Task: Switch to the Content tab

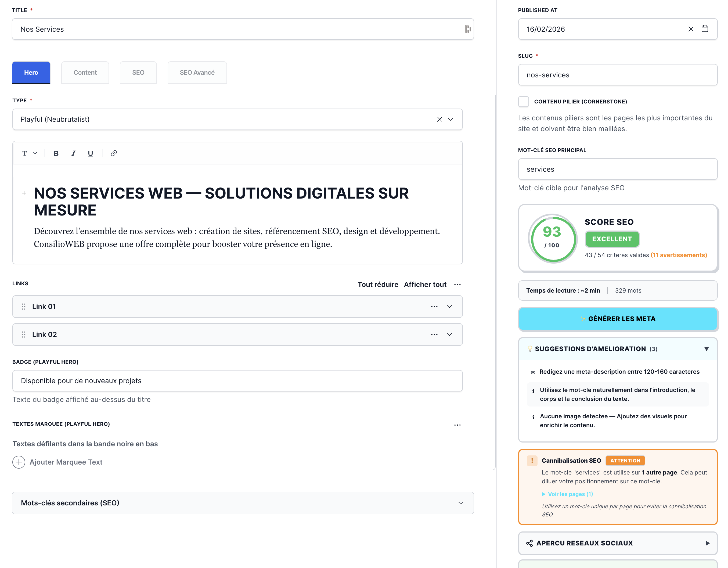Action: tap(85, 72)
